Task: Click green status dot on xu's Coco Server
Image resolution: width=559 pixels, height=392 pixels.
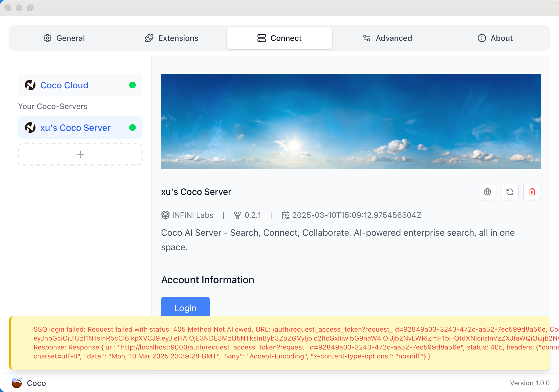Action: pos(132,127)
